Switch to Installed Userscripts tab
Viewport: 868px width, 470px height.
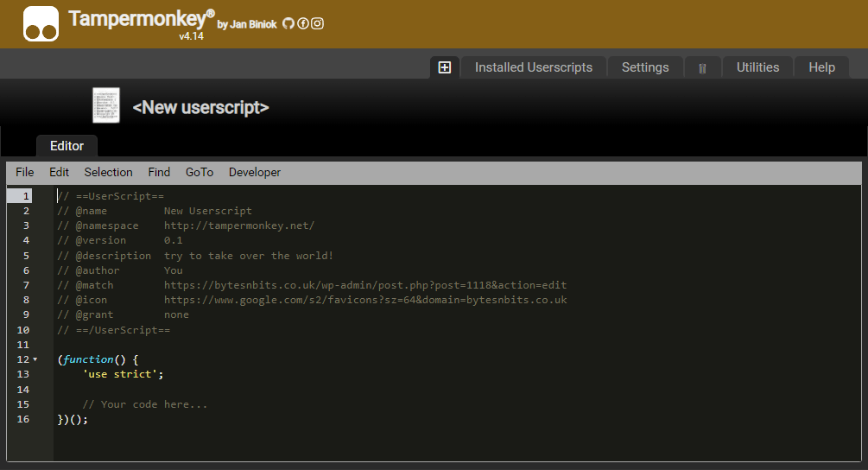534,67
